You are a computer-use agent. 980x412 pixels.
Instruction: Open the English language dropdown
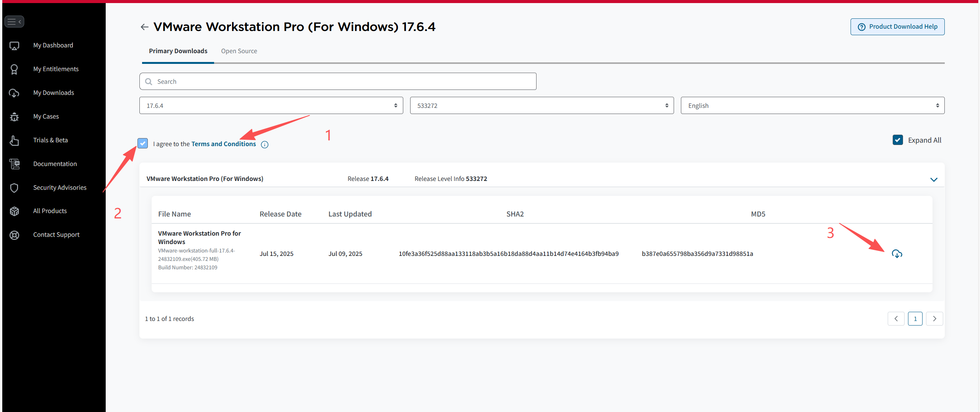coord(813,106)
